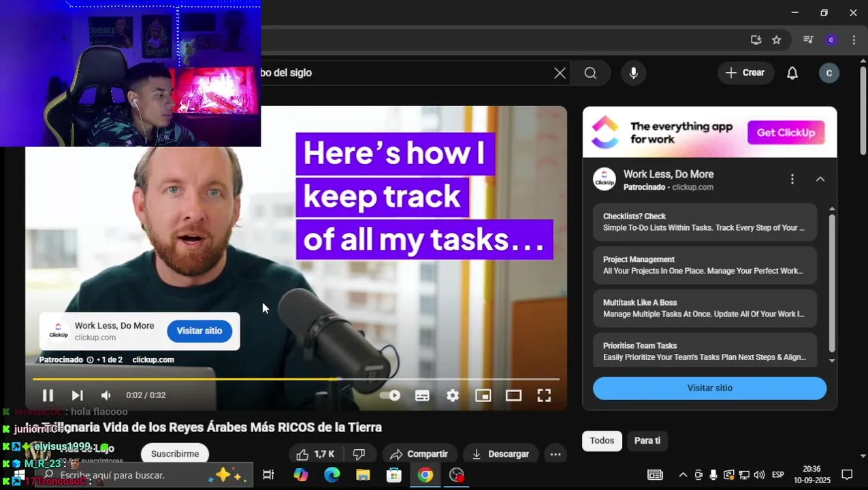The image size is (868, 490).
Task: Click Visitar sitio button on the video ad overlay
Action: tap(199, 331)
